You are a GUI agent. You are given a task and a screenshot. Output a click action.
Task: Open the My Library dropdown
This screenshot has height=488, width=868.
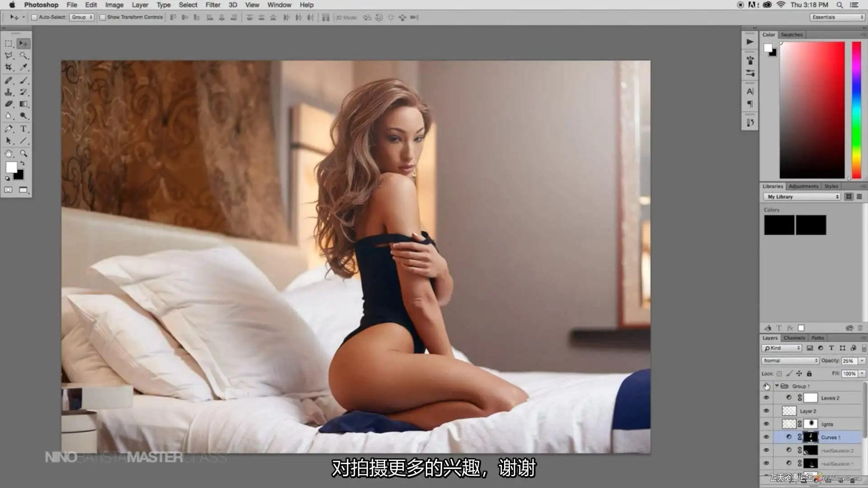[x=802, y=197]
